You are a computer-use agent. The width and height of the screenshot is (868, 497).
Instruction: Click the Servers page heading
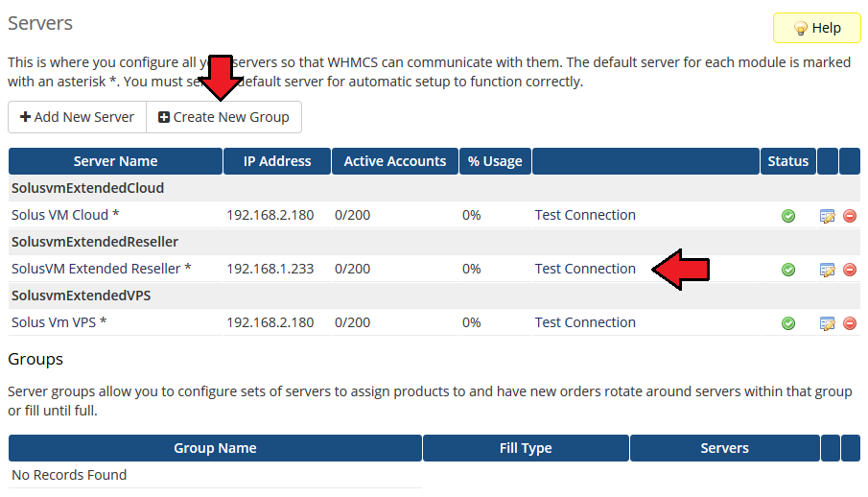(x=40, y=23)
